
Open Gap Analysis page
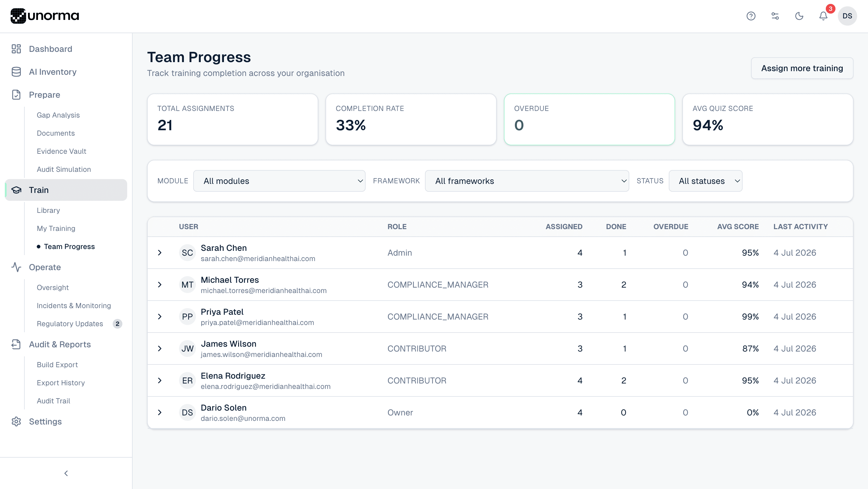[x=58, y=115]
